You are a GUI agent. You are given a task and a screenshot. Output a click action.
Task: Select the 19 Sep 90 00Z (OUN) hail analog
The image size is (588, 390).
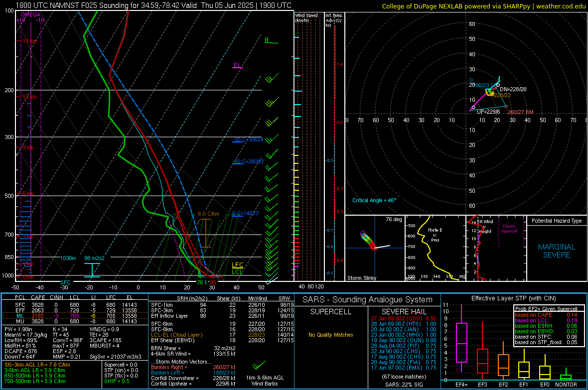tap(404, 341)
